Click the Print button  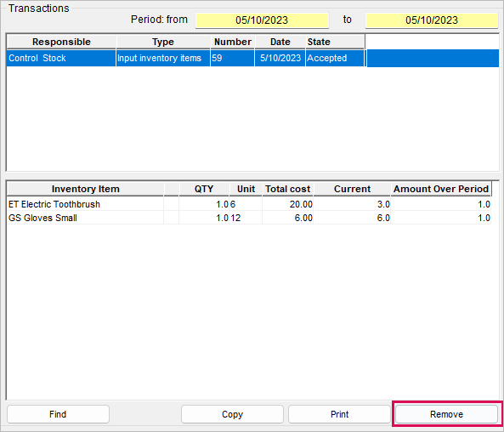coord(339,414)
